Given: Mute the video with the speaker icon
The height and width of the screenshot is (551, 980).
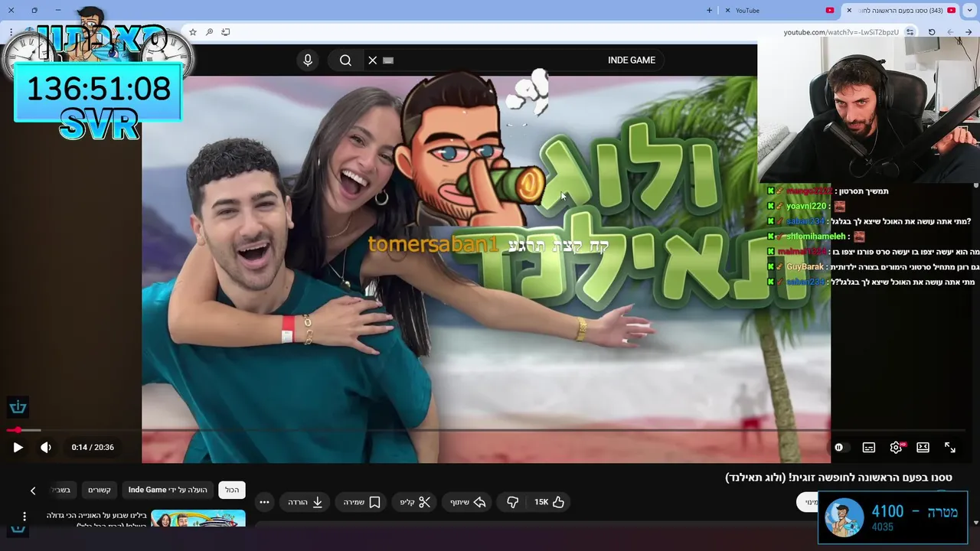Looking at the screenshot, I should pos(46,448).
